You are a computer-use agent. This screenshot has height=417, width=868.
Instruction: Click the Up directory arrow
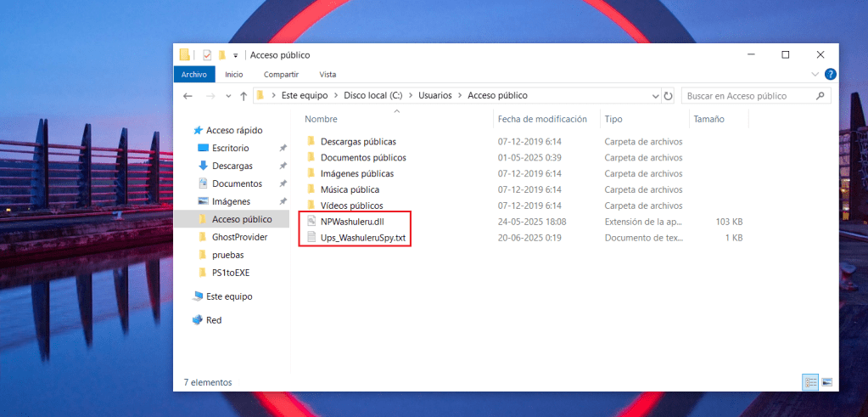(244, 96)
